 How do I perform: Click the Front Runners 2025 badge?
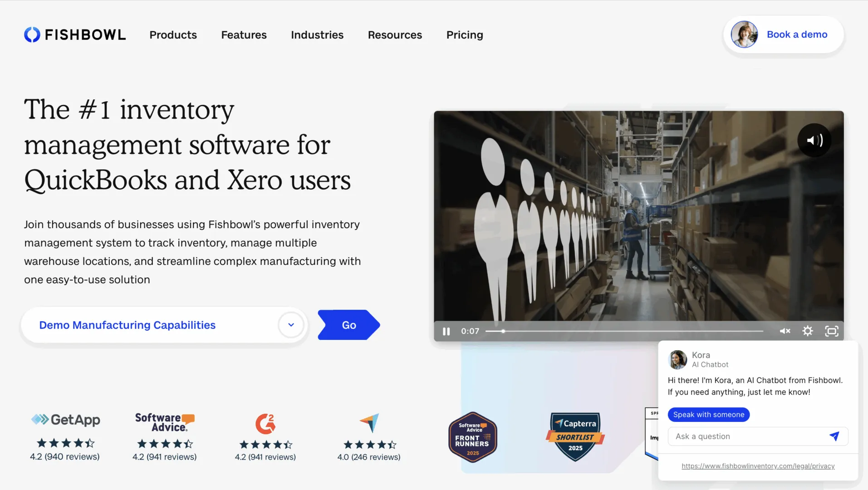473,437
